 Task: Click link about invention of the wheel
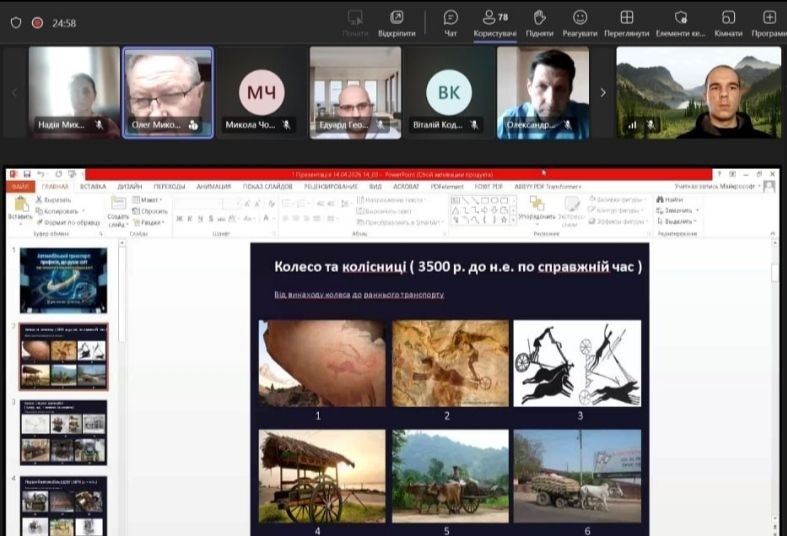(359, 295)
